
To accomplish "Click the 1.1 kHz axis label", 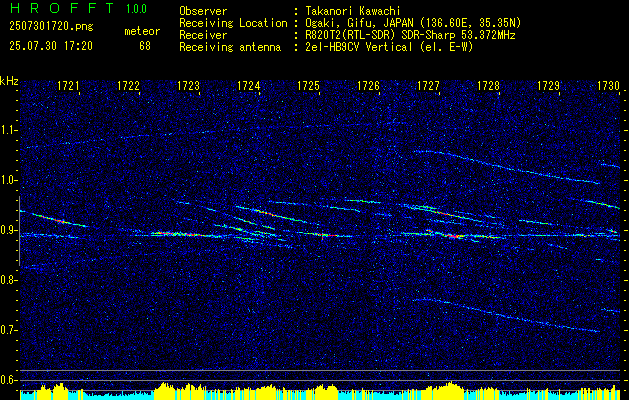I will (8, 130).
